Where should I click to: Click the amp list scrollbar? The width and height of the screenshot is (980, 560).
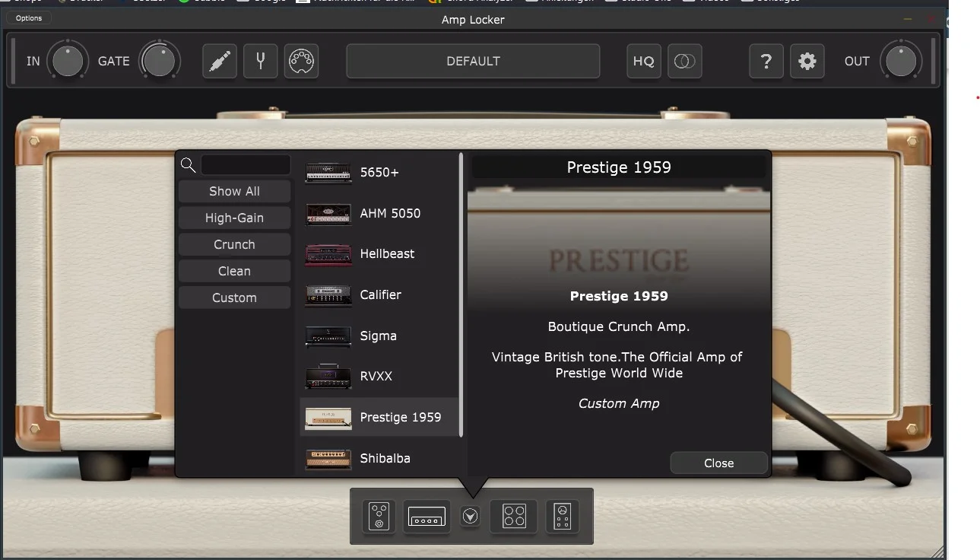pos(461,294)
